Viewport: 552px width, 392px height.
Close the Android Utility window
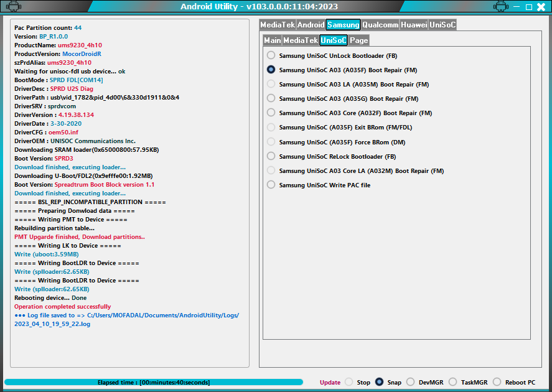pyautogui.click(x=541, y=7)
